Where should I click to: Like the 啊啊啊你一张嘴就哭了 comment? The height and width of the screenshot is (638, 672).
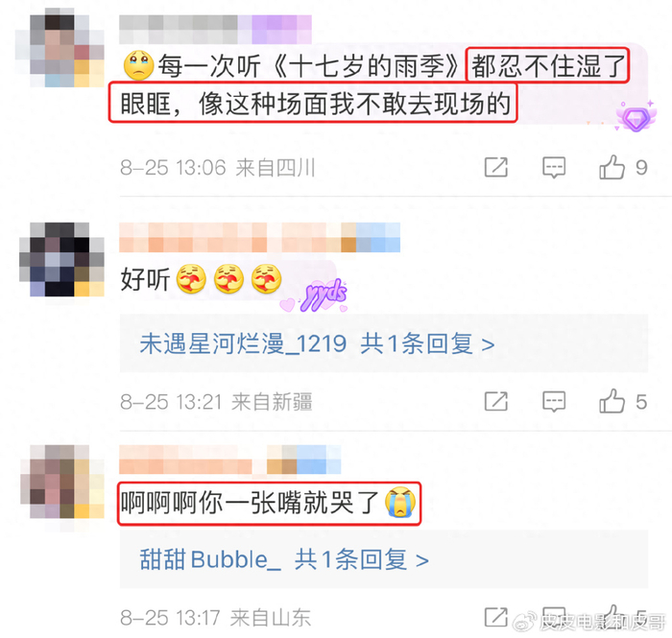[612, 617]
